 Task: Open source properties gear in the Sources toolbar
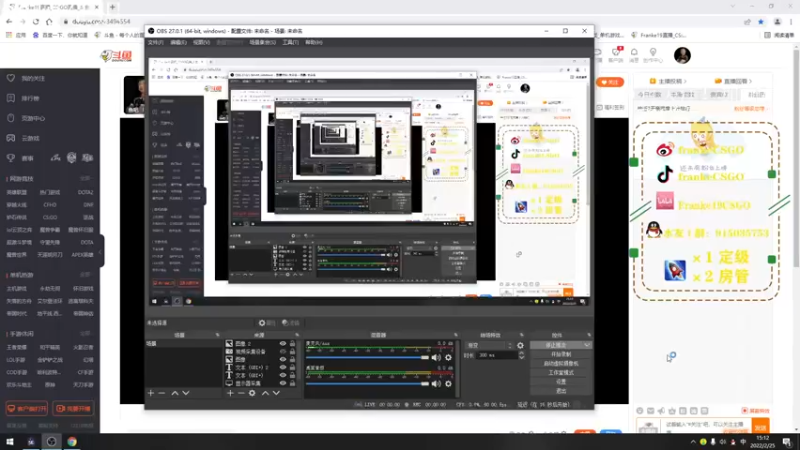coord(252,393)
